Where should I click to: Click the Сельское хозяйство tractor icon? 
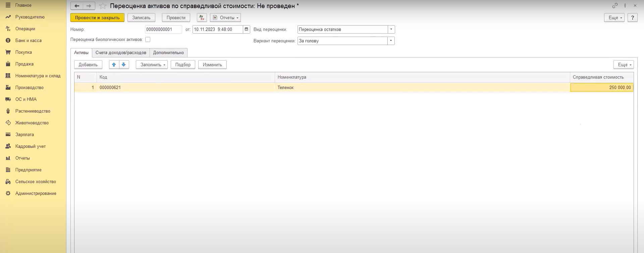(8, 182)
